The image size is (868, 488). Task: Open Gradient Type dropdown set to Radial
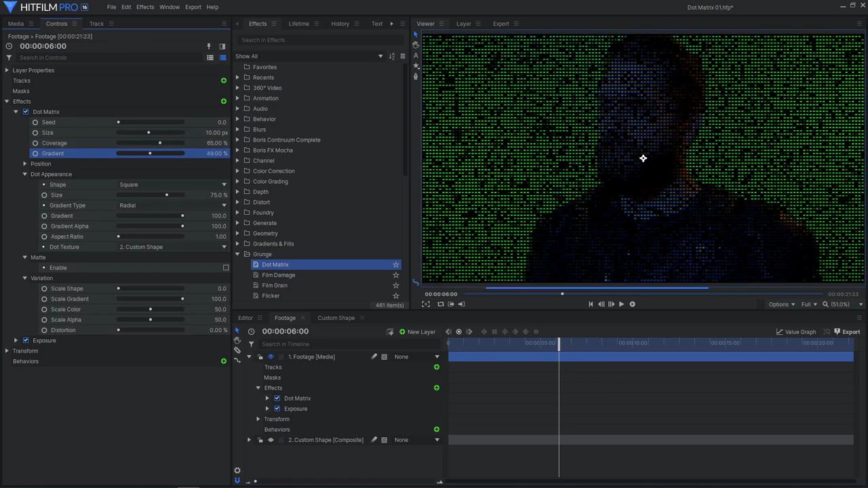173,205
